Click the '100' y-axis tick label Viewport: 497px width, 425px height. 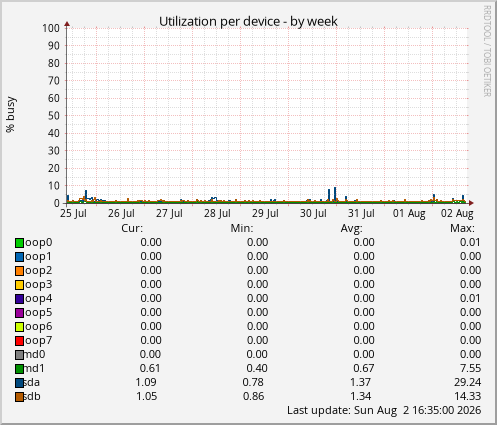click(51, 28)
